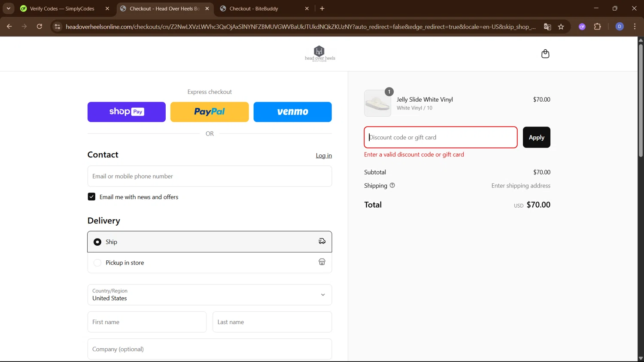Screen dimensions: 644x362
Task: Open the Extensions puzzle icon
Action: pyautogui.click(x=597, y=27)
